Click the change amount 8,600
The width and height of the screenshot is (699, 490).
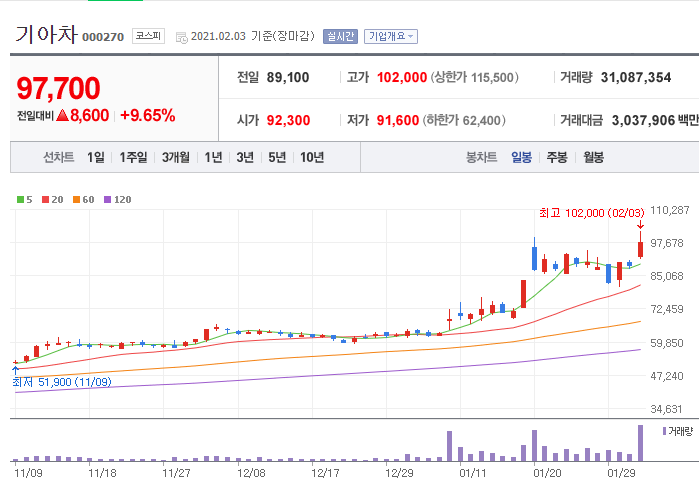89,115
